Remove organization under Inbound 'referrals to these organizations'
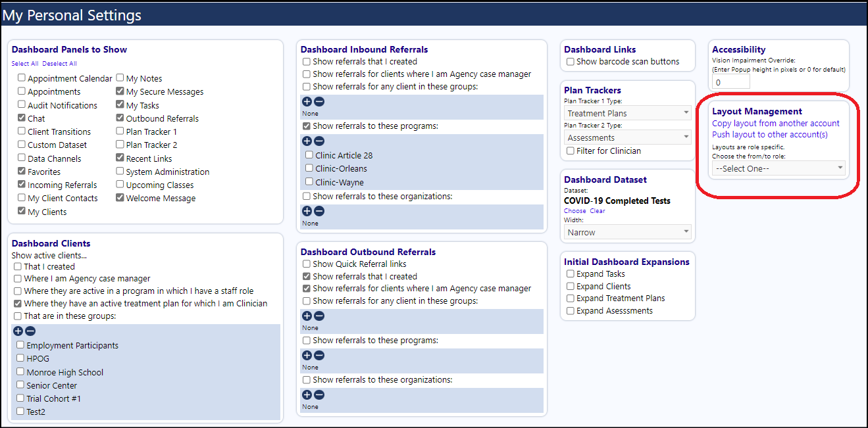This screenshot has width=868, height=428. click(x=319, y=212)
